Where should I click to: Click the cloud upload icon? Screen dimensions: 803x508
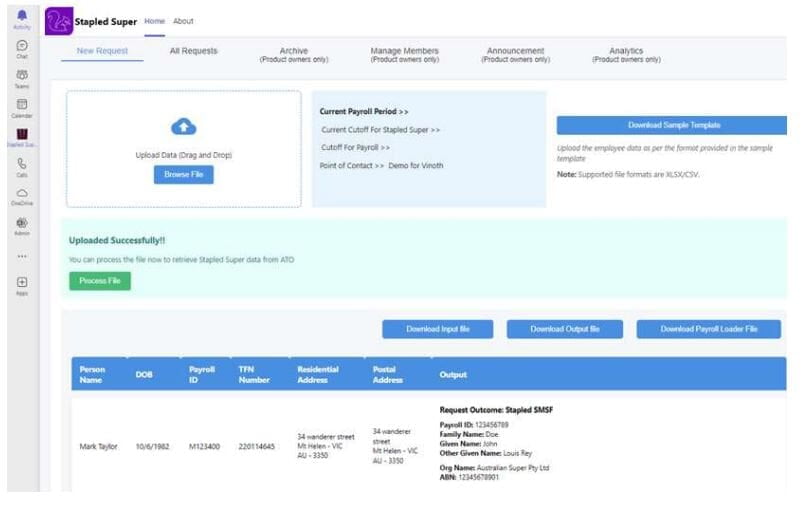pos(183,126)
